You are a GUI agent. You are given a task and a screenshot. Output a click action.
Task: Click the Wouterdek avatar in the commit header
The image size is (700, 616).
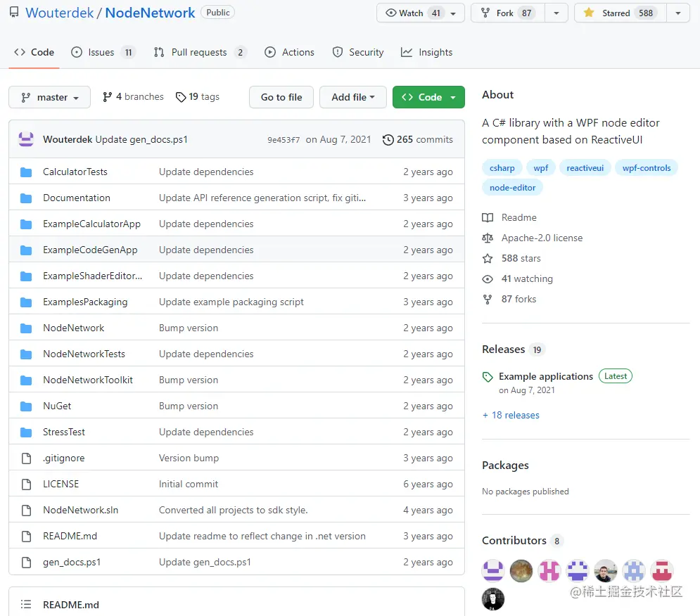26,139
